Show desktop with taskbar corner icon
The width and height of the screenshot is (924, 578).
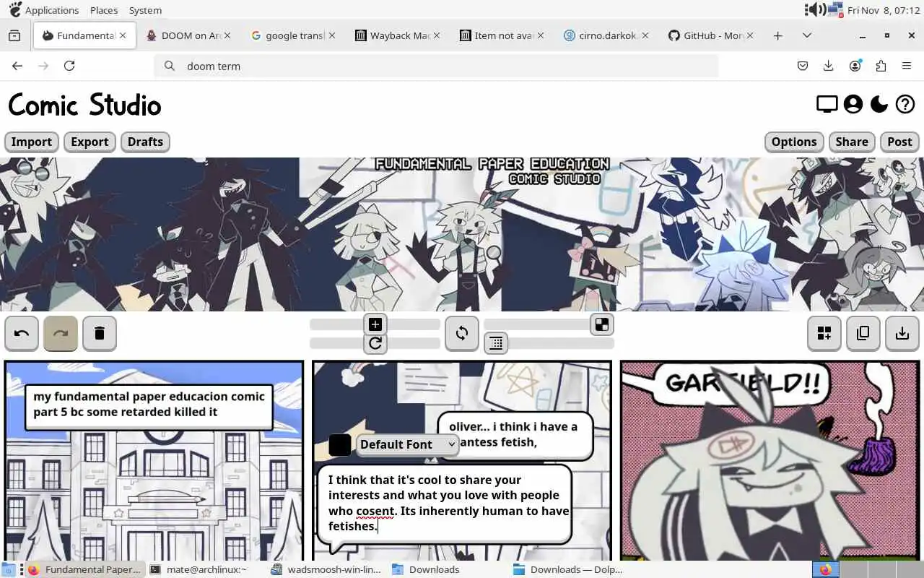click(x=8, y=569)
